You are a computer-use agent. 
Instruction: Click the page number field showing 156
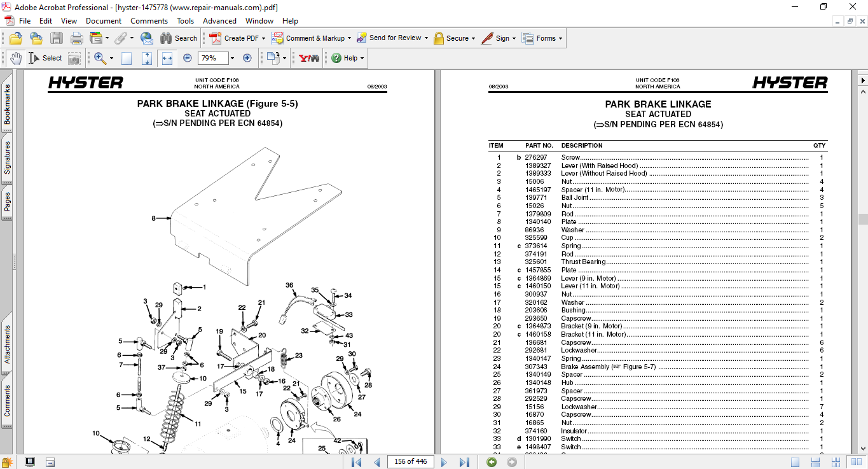tap(410, 461)
